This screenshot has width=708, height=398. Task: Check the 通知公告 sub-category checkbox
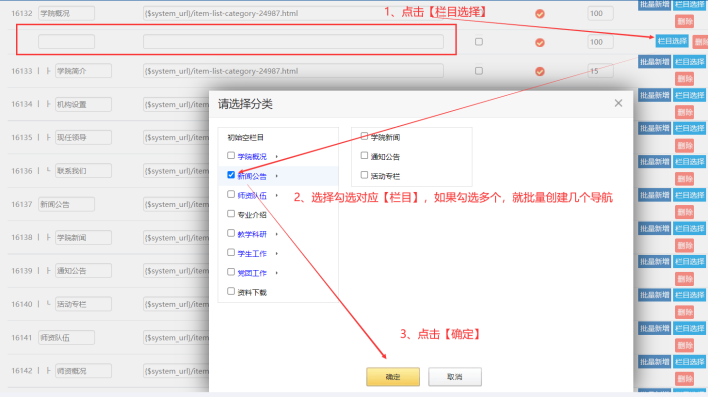pyautogui.click(x=364, y=155)
